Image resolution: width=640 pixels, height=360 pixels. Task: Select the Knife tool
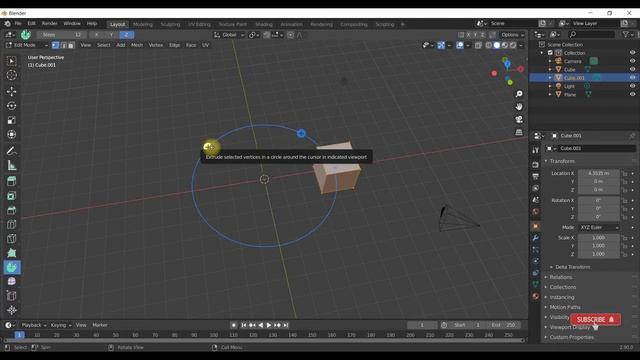(x=11, y=239)
